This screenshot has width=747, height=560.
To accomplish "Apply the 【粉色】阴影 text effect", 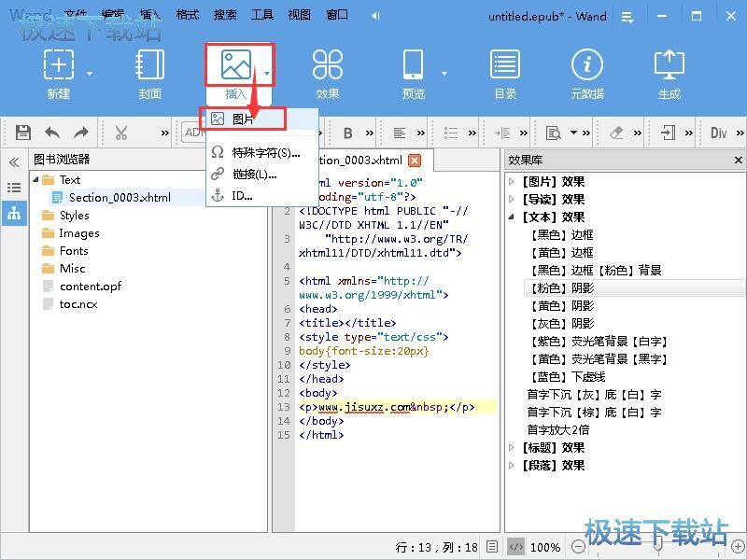I will (x=560, y=288).
